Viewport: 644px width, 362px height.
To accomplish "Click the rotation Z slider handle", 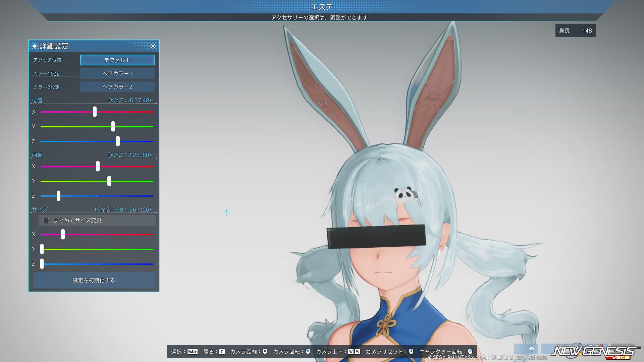I will tap(58, 196).
